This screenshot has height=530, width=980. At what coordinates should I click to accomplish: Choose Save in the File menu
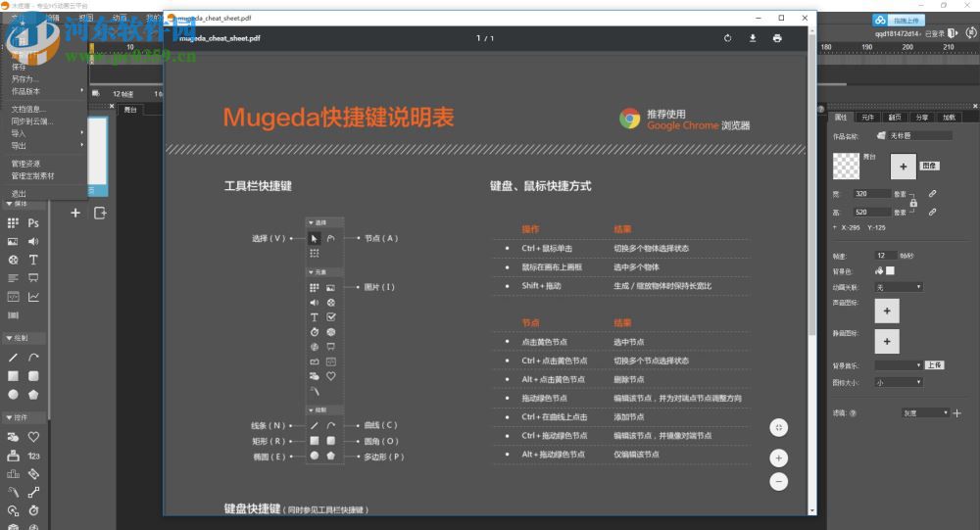click(19, 67)
